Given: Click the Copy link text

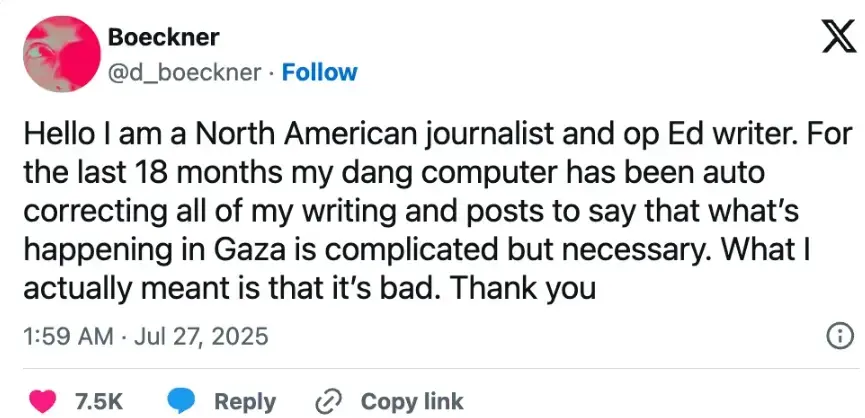Looking at the screenshot, I should coord(412,402).
